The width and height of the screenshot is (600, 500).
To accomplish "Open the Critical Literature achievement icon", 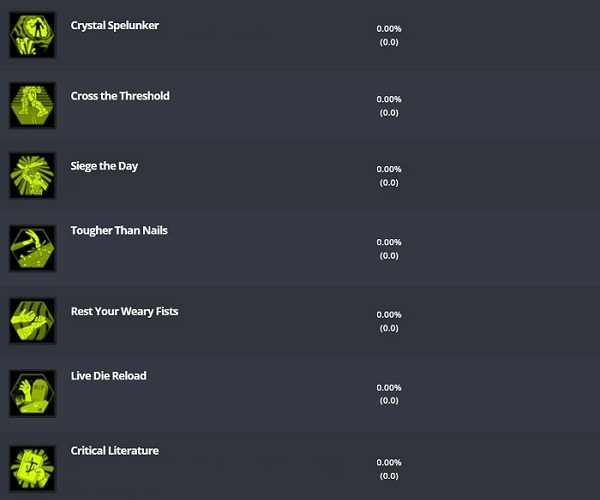I will pyautogui.click(x=33, y=466).
